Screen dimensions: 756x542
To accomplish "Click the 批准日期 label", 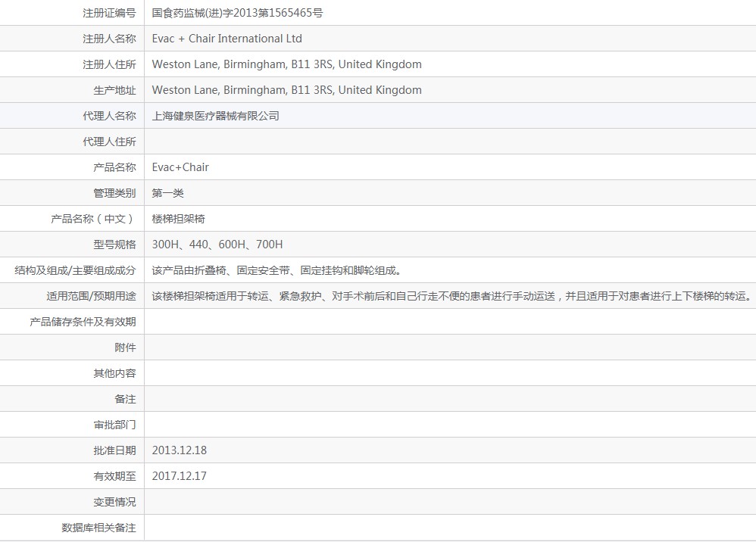I will point(114,450).
